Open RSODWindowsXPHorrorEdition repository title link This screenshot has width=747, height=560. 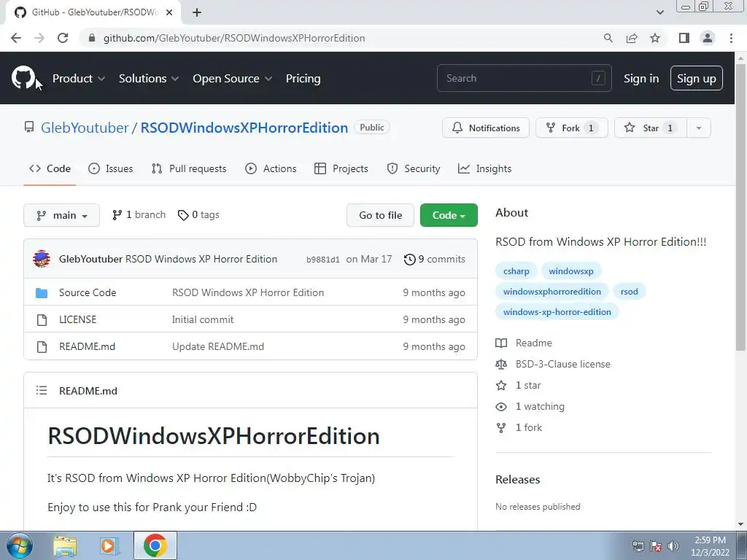point(244,128)
